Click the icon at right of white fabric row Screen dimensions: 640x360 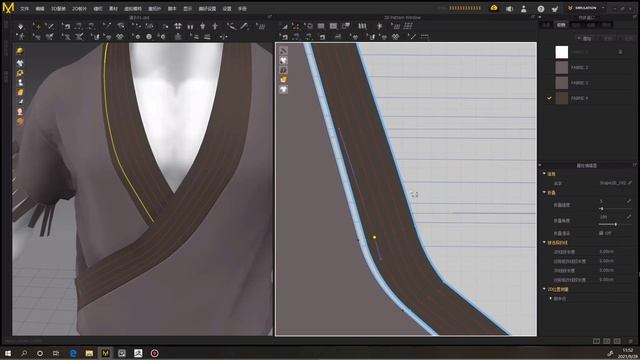620,52
